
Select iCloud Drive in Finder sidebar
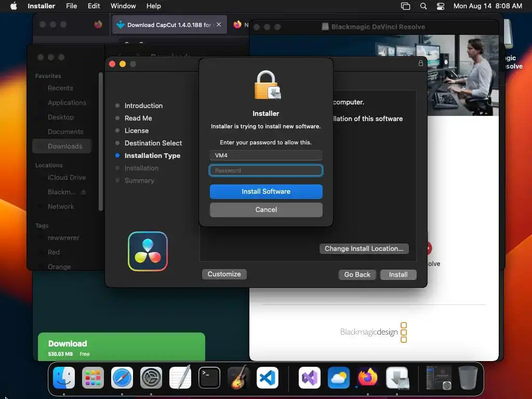67,178
